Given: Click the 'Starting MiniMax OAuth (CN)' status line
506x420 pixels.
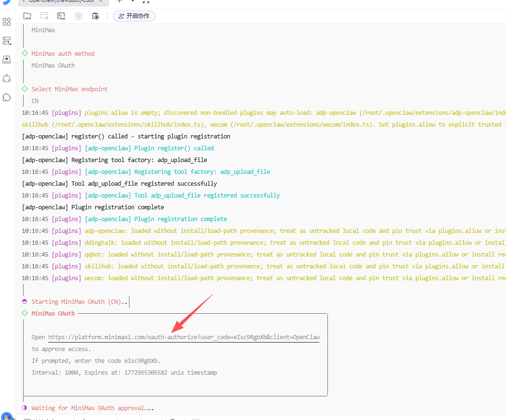Looking at the screenshot, I should click(x=79, y=301).
